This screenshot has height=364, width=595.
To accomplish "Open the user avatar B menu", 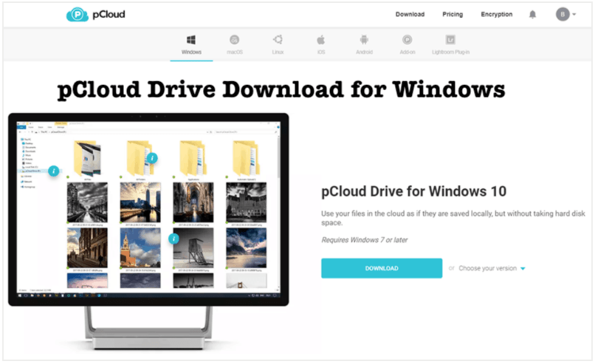I will (565, 15).
